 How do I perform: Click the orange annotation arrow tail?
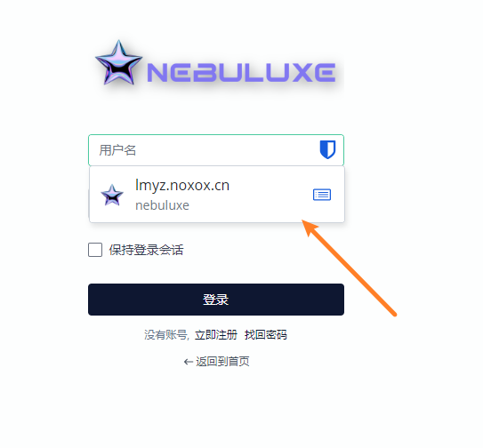[394, 314]
